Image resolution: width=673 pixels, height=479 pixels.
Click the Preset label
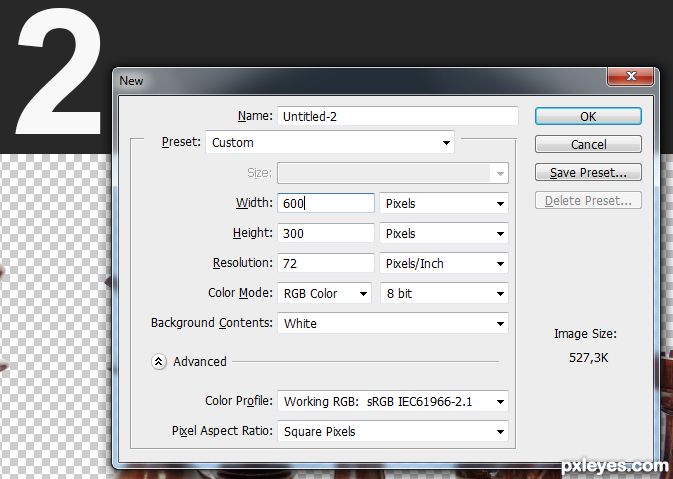181,142
